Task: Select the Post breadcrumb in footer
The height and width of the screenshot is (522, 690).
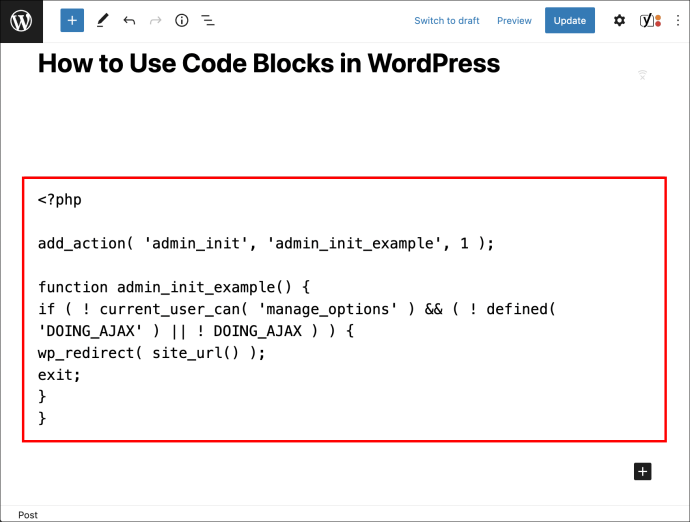Action: (28, 515)
